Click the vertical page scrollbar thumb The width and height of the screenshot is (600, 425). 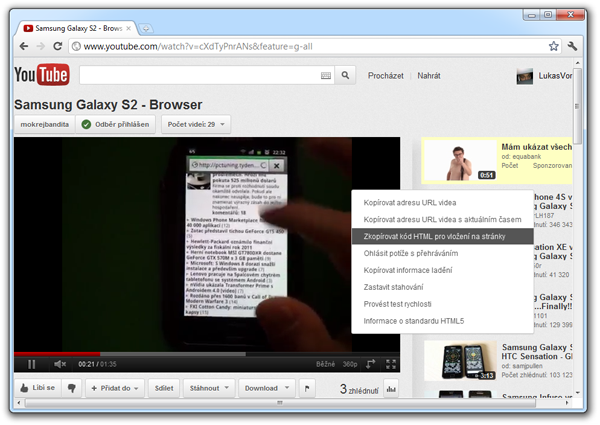577,106
